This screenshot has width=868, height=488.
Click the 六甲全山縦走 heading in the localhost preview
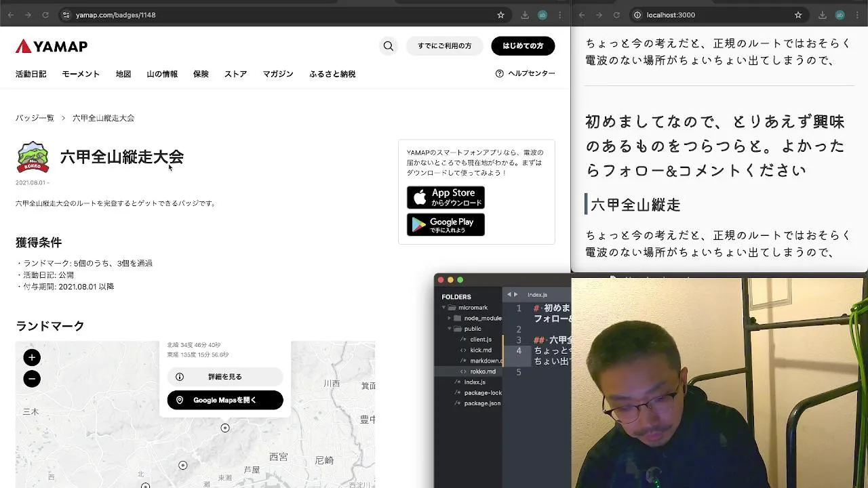coord(635,205)
